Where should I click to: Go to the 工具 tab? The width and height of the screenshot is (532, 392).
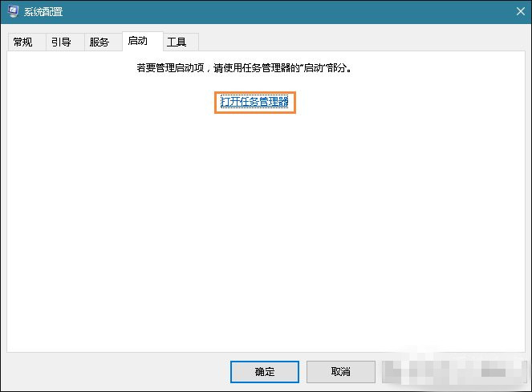(x=177, y=42)
